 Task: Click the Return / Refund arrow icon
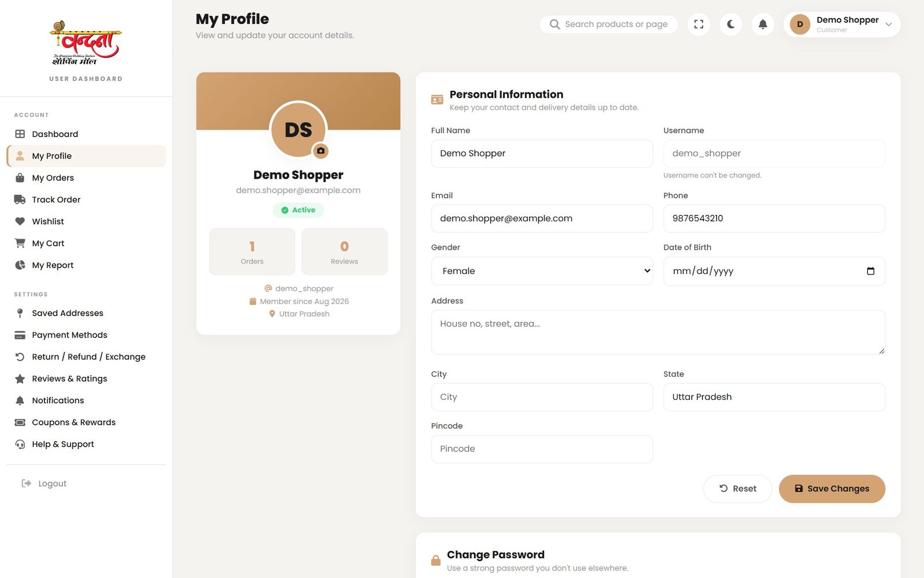tap(20, 357)
